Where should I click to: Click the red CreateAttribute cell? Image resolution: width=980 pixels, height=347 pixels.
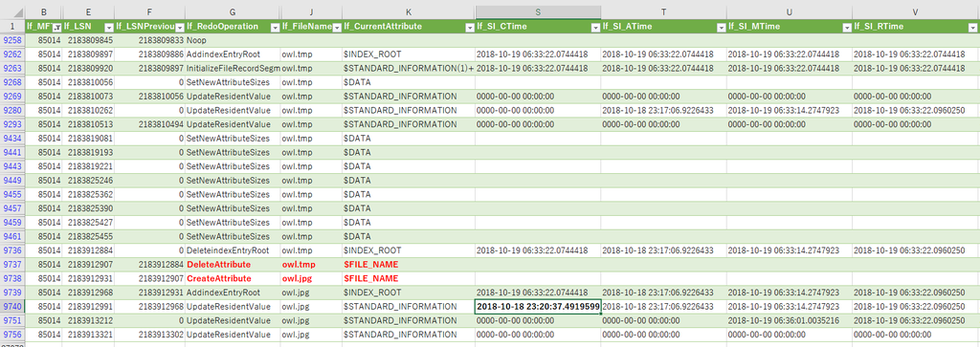pyautogui.click(x=234, y=278)
